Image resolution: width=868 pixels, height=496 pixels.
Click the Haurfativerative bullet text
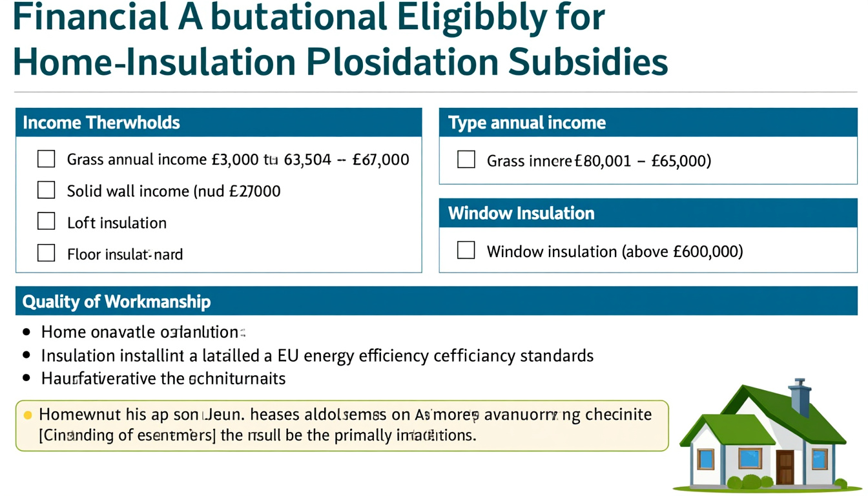point(163,378)
